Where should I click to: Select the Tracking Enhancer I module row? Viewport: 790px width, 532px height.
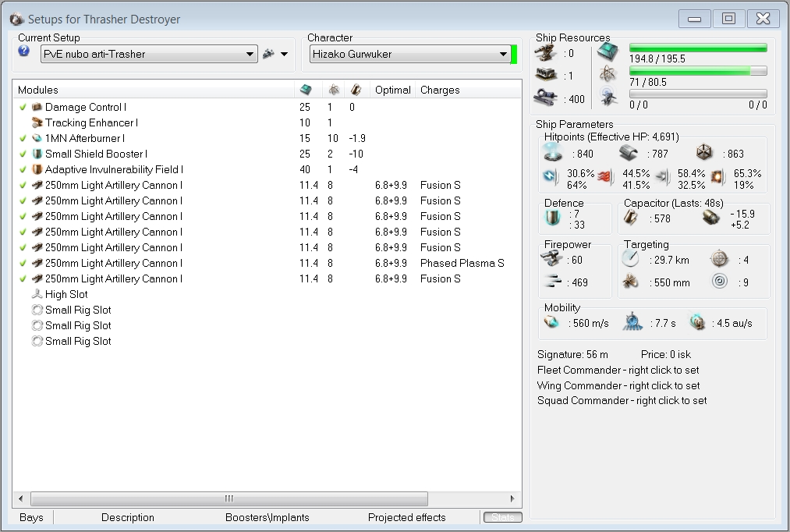(267, 122)
